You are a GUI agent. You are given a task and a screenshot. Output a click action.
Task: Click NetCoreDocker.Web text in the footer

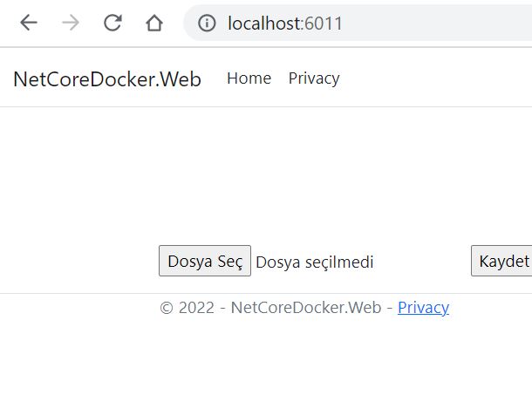pos(305,308)
